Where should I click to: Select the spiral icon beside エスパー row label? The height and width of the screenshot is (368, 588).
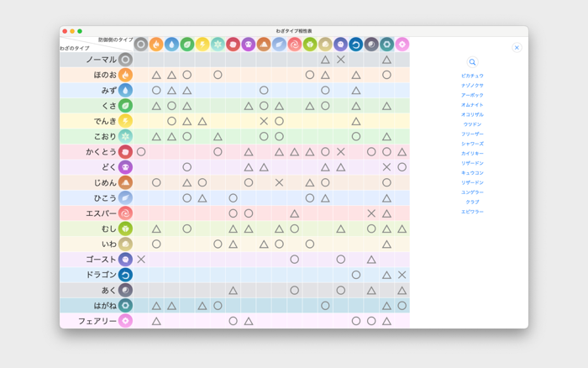coord(126,213)
